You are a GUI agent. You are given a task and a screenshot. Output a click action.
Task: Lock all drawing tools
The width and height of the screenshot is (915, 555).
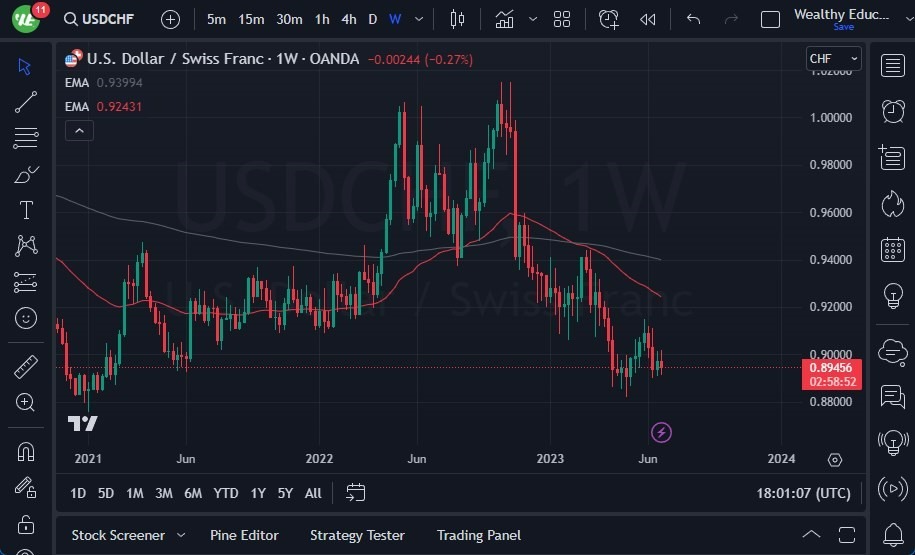click(x=26, y=524)
